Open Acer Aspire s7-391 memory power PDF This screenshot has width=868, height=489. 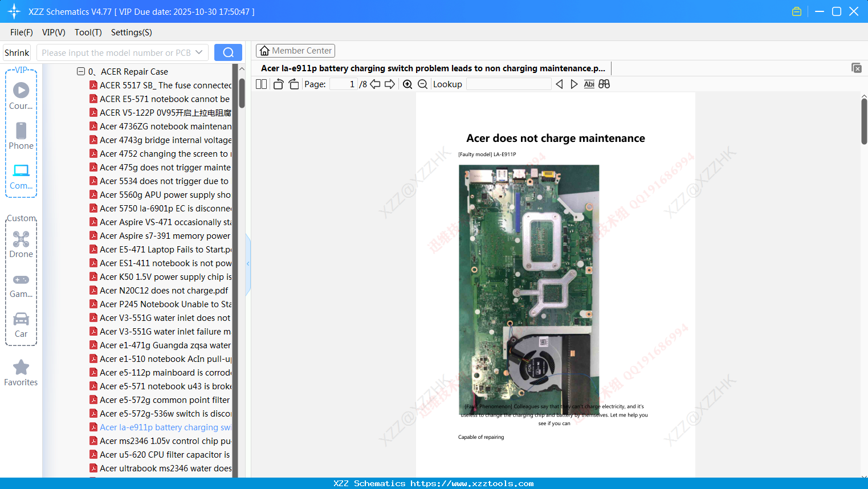click(x=160, y=236)
